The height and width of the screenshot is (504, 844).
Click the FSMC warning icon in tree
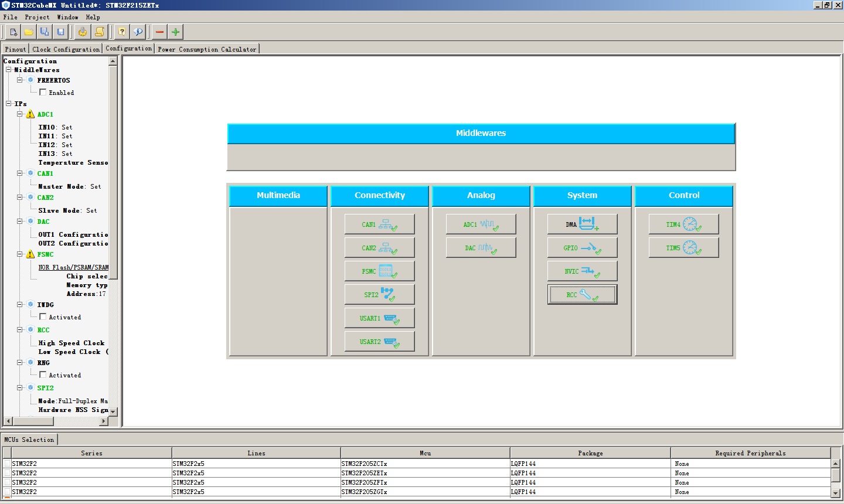(x=30, y=254)
